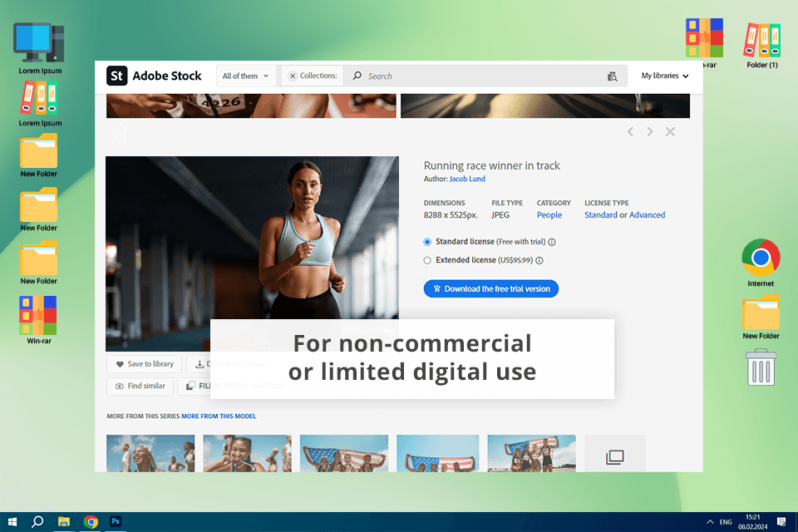The width and height of the screenshot is (798, 532).
Task: Expand the My libraries menu
Action: 665,76
